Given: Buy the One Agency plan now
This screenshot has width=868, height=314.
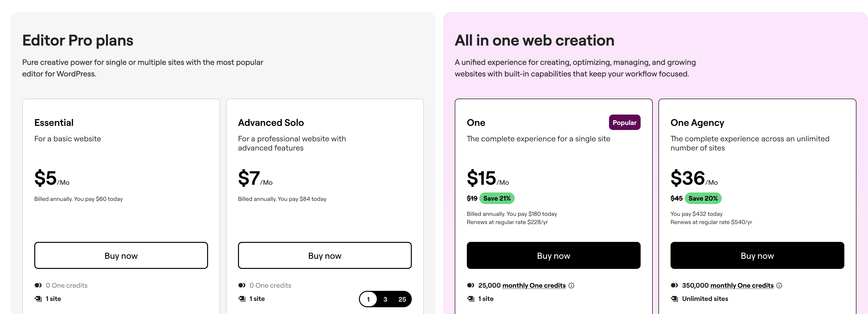Looking at the screenshot, I should point(757,255).
